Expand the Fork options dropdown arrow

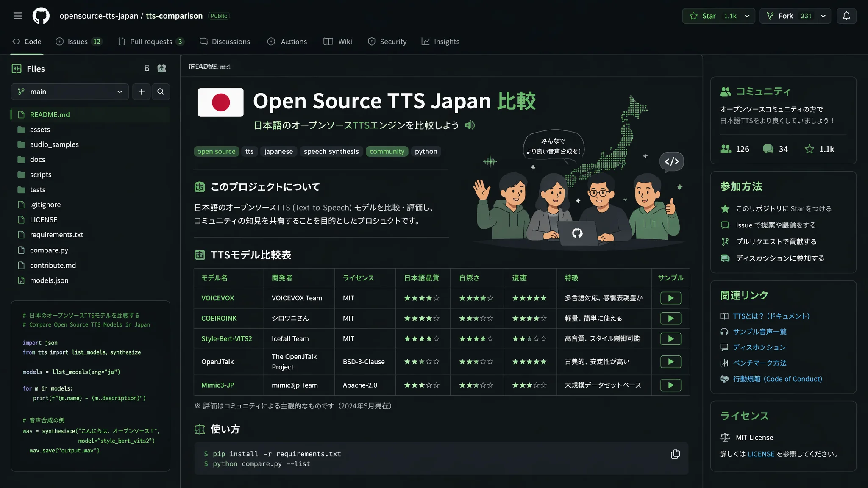(x=823, y=16)
